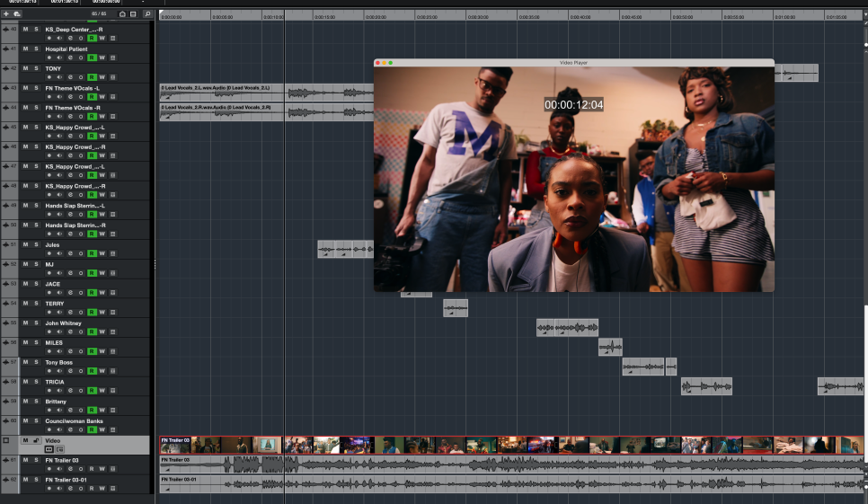Toggle frame numbers icon on Video track
The image size is (868, 504).
(60, 449)
